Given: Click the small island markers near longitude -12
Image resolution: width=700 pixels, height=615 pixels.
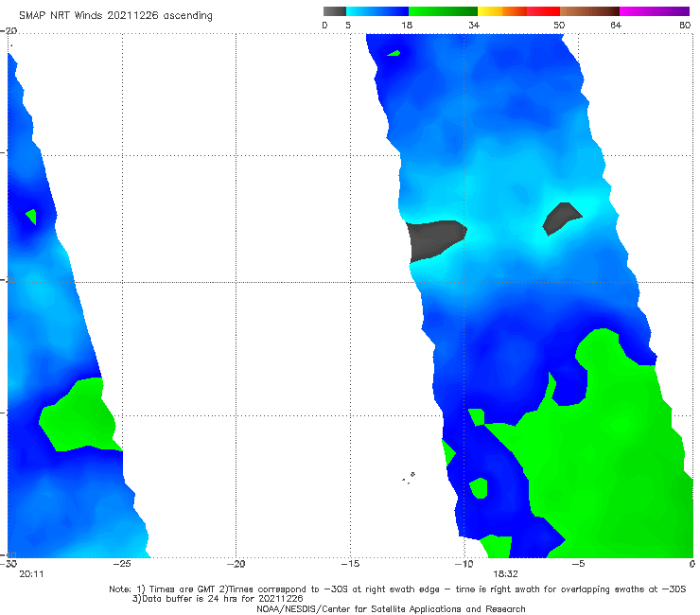Looking at the screenshot, I should coord(409,478).
